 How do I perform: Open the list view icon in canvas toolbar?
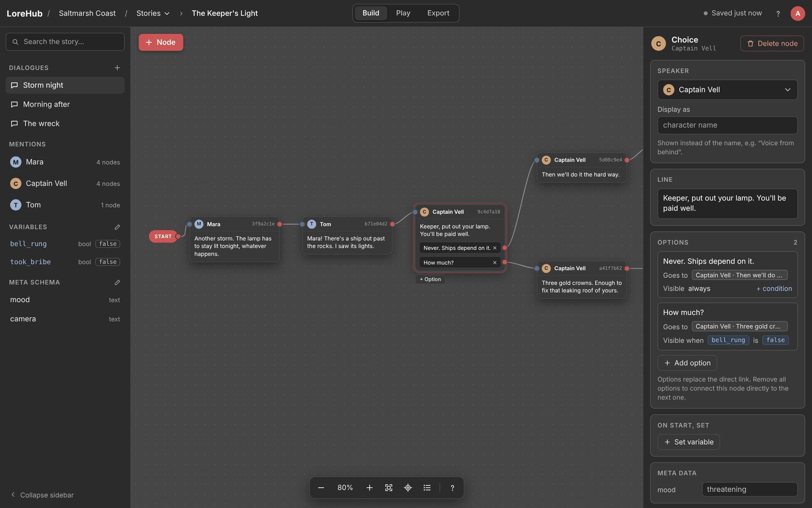[427, 488]
